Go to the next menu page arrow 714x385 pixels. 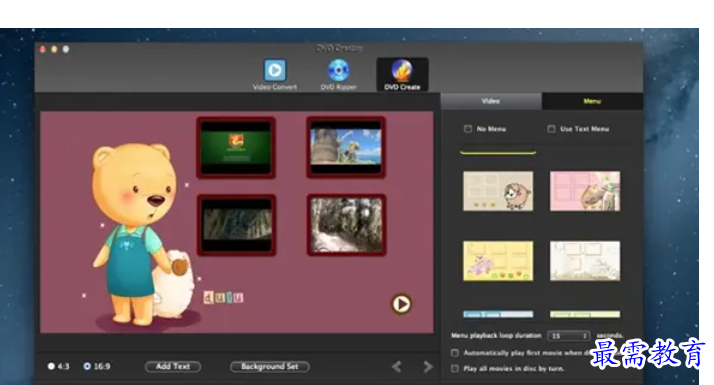pyautogui.click(x=428, y=366)
